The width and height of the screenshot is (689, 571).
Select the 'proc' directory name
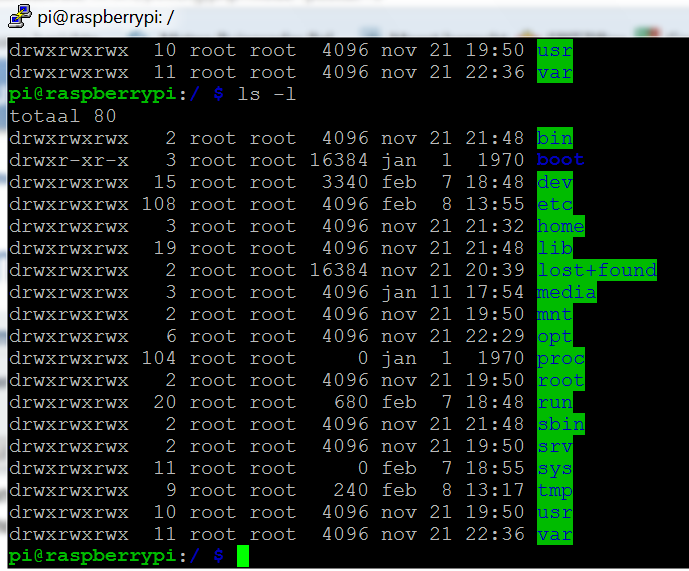(x=560, y=358)
